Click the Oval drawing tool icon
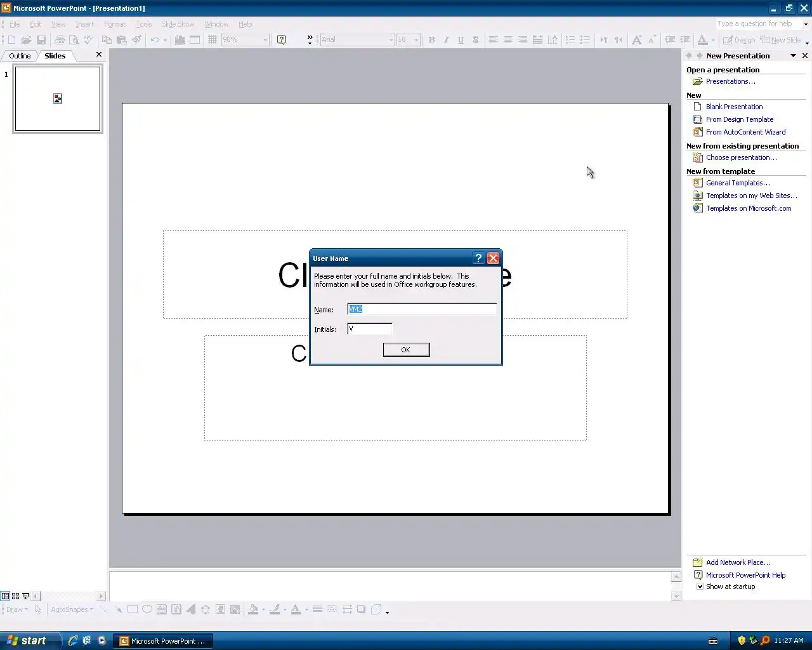Screen dimensions: 812x650 point(147,609)
